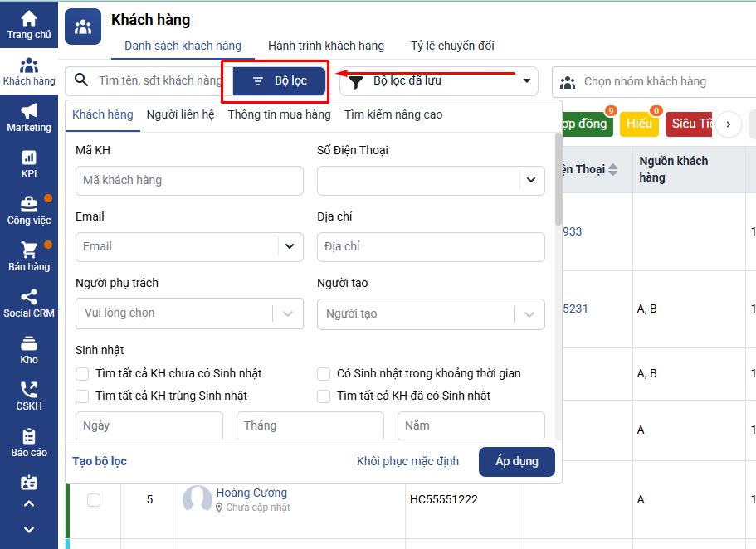
Task: Click the Mã khách hàng input field
Action: [x=189, y=180]
